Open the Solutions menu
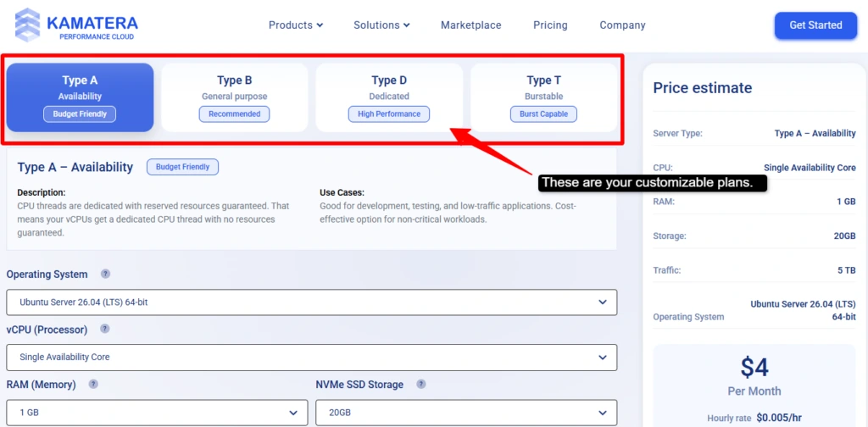The width and height of the screenshot is (868, 427). pyautogui.click(x=382, y=25)
